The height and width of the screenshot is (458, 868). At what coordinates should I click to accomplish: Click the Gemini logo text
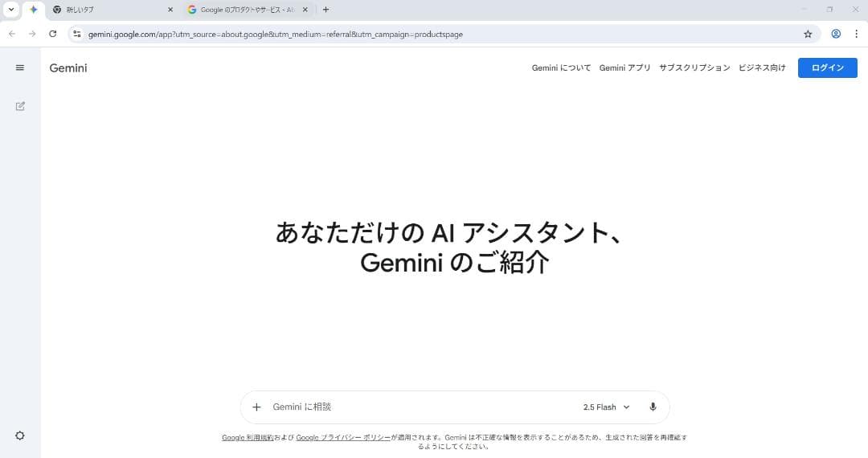click(68, 68)
